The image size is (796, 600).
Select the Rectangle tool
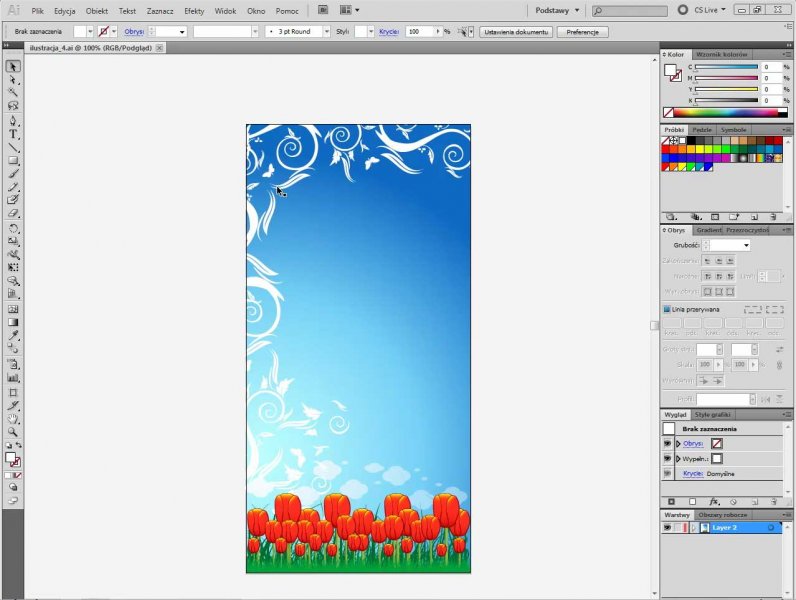[14, 160]
